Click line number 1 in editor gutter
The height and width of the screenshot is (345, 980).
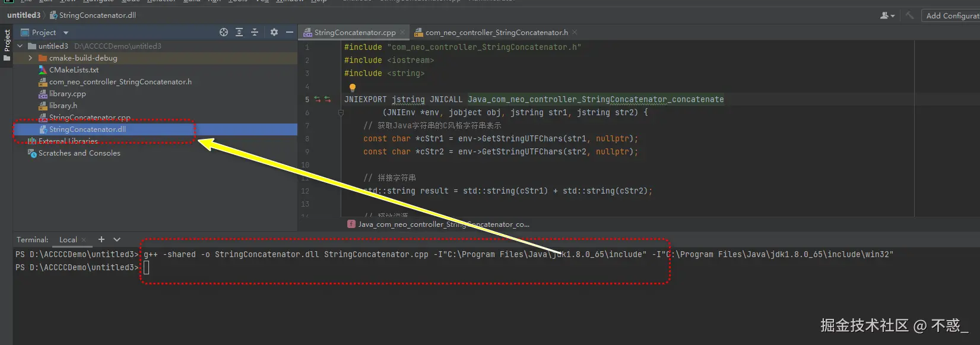tap(307, 47)
